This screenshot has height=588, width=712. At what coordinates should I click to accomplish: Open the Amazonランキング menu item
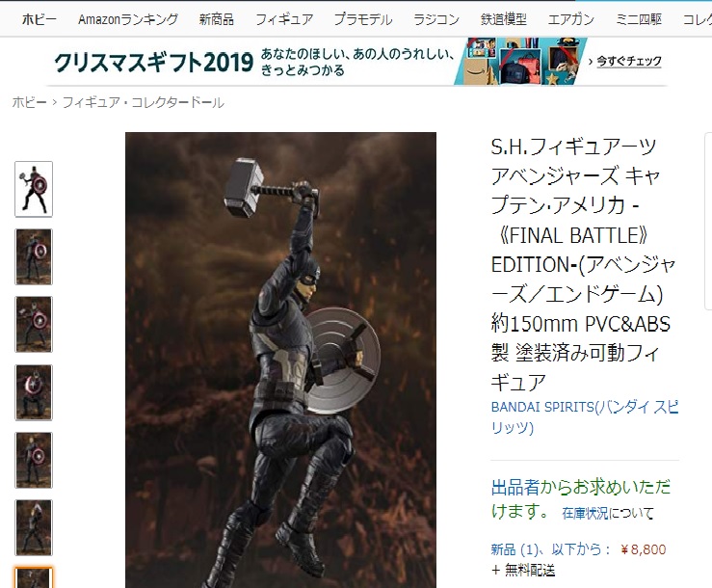click(128, 19)
